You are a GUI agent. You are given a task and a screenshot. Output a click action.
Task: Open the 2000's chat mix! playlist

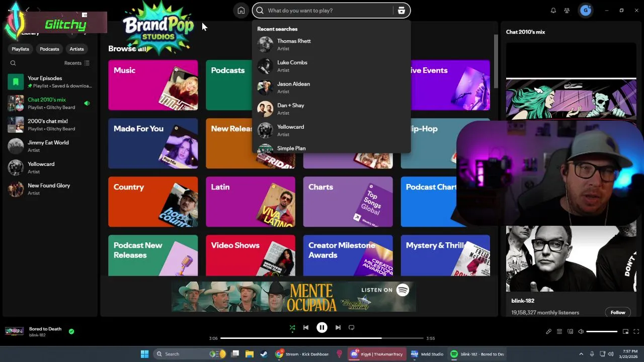click(x=50, y=125)
